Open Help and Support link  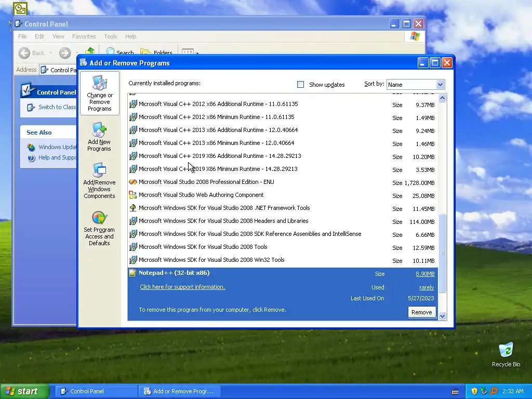(57, 157)
